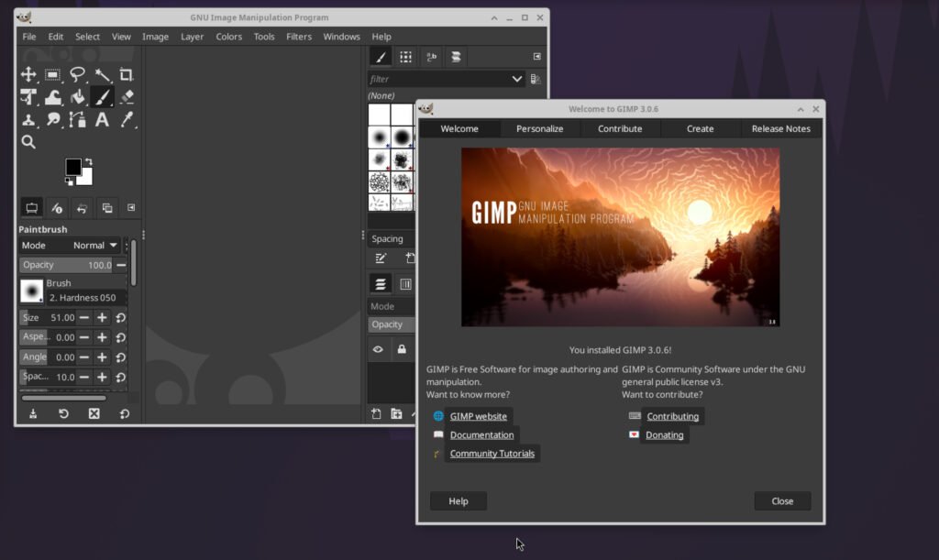Click the black foreground color swatch
The image size is (939, 560).
pos(72,167)
